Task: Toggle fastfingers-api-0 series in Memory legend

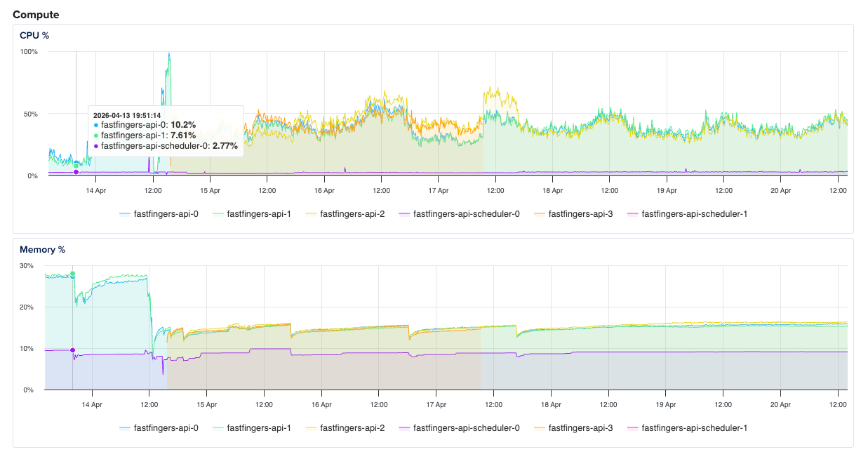Action: tap(159, 427)
